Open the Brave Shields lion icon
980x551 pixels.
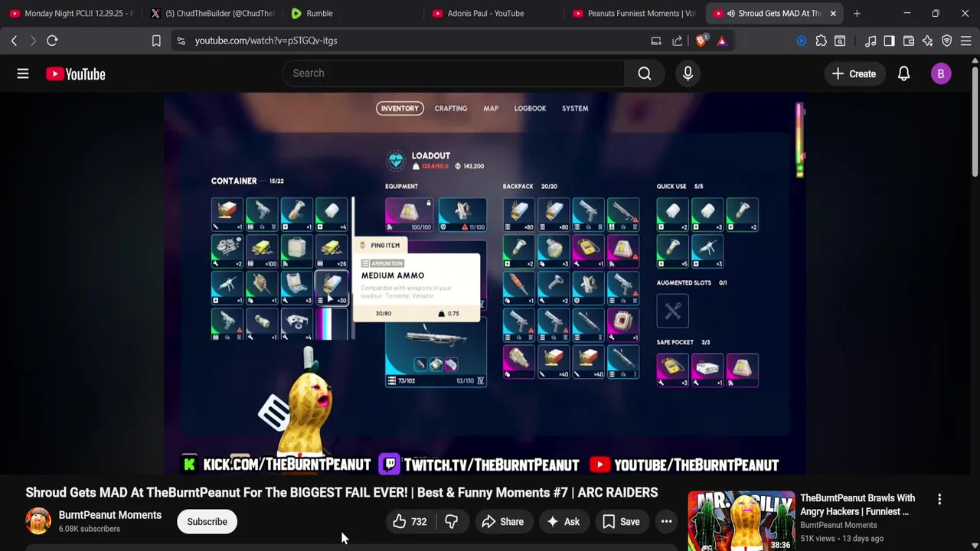701,41
